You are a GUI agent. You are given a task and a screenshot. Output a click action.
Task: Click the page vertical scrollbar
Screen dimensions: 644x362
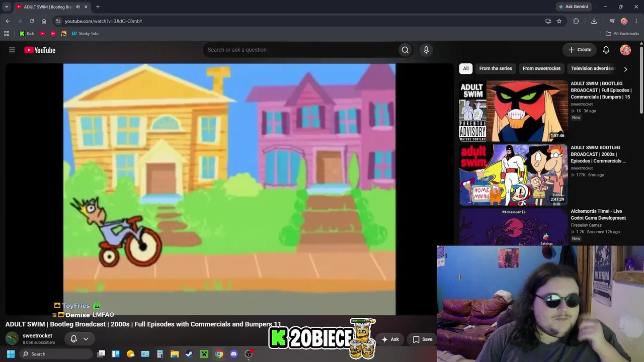tap(641, 80)
